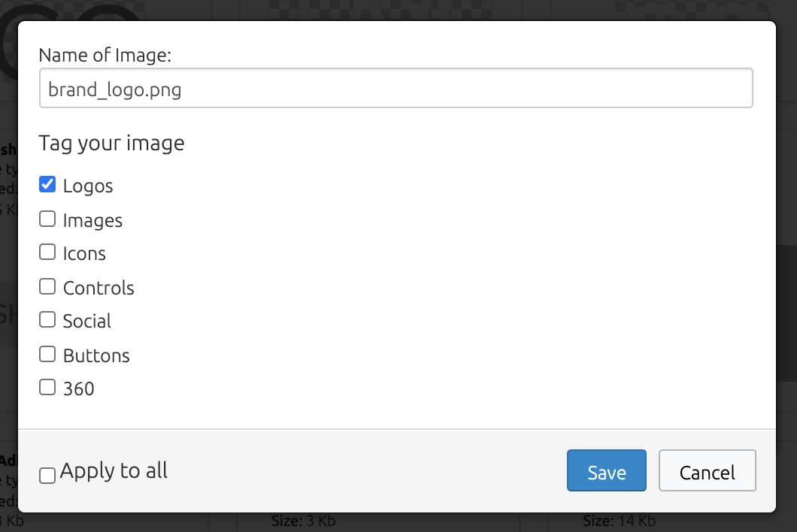
Task: Select the Social tag checkbox
Action: [47, 319]
